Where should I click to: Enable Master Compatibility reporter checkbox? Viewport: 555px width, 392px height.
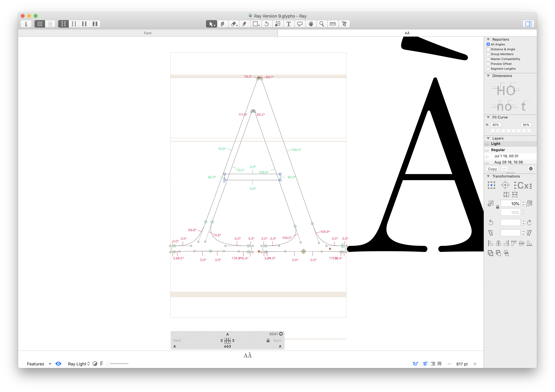[x=488, y=59]
